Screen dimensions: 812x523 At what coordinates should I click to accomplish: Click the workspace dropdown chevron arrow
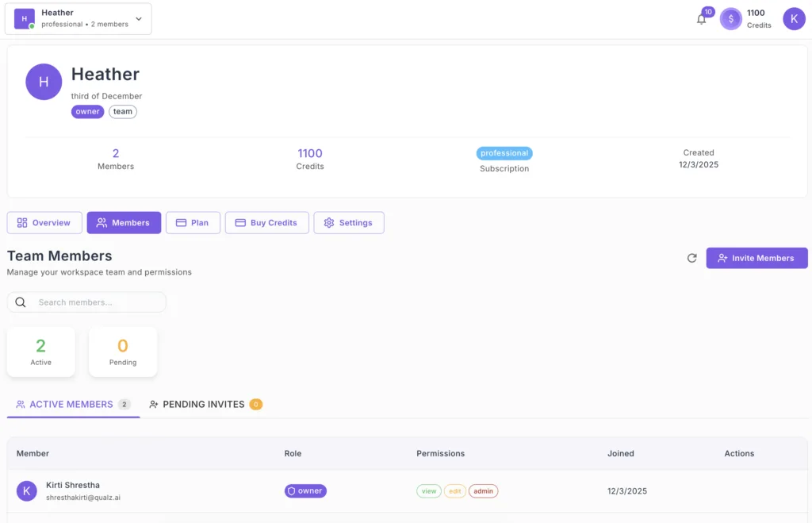tap(139, 19)
